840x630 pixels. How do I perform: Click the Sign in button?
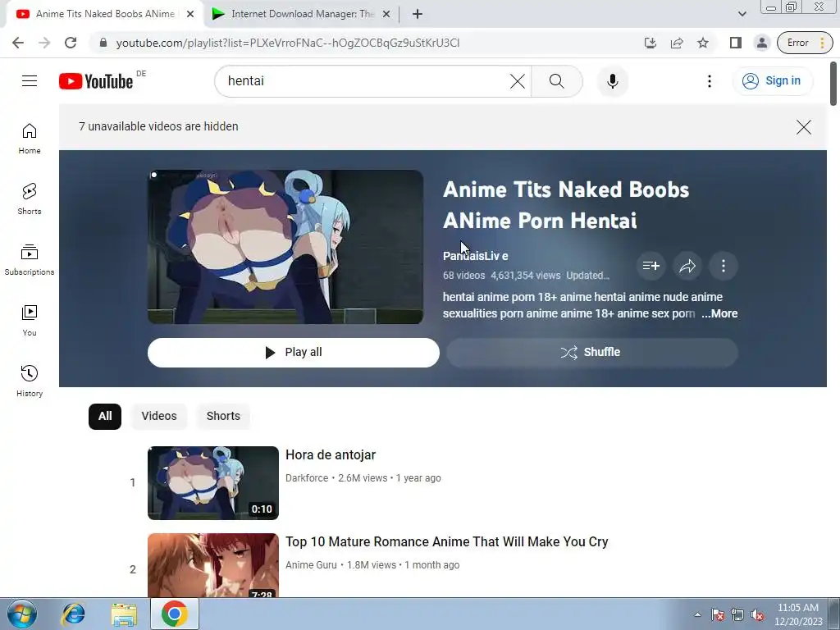[772, 81]
